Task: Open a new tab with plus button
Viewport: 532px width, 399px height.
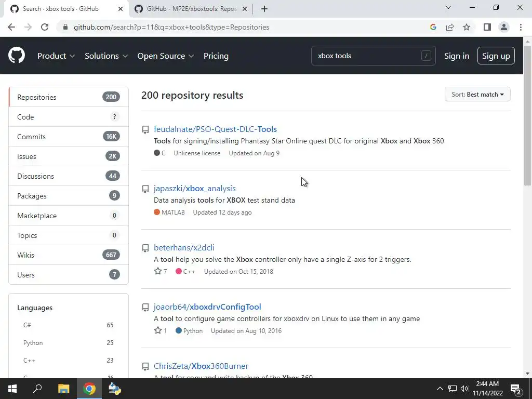Action: [x=264, y=9]
